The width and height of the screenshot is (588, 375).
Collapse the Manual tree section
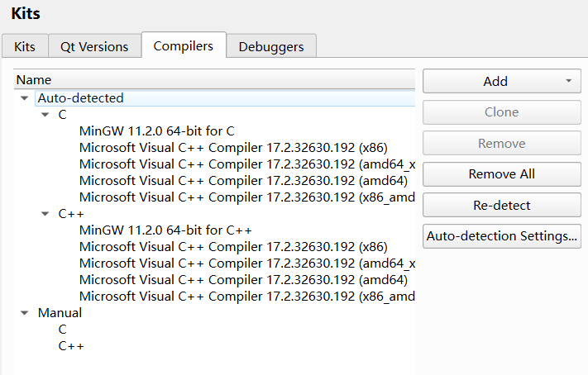(x=25, y=313)
